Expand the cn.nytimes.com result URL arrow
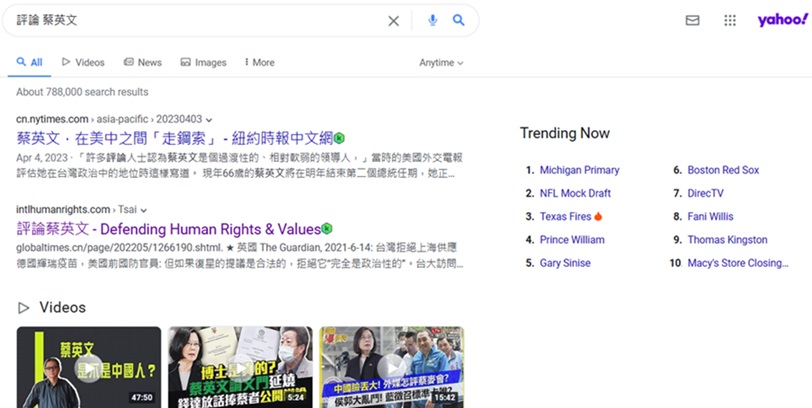 click(208, 119)
